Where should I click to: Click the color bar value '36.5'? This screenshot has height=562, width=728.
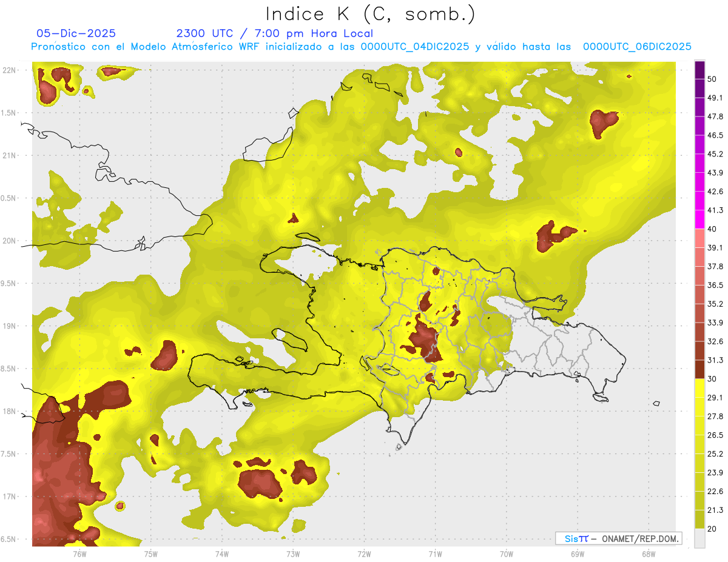click(x=715, y=285)
